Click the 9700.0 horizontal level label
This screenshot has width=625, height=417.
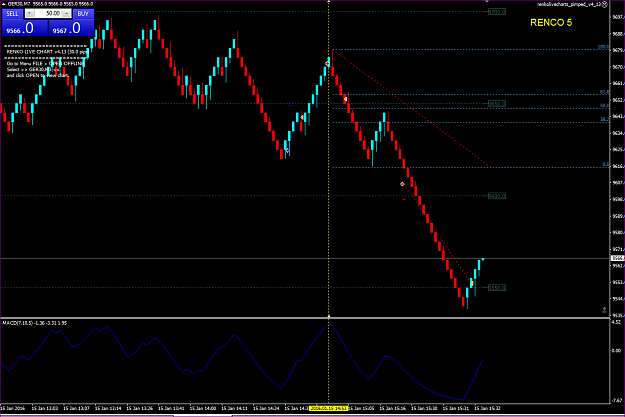click(x=497, y=12)
